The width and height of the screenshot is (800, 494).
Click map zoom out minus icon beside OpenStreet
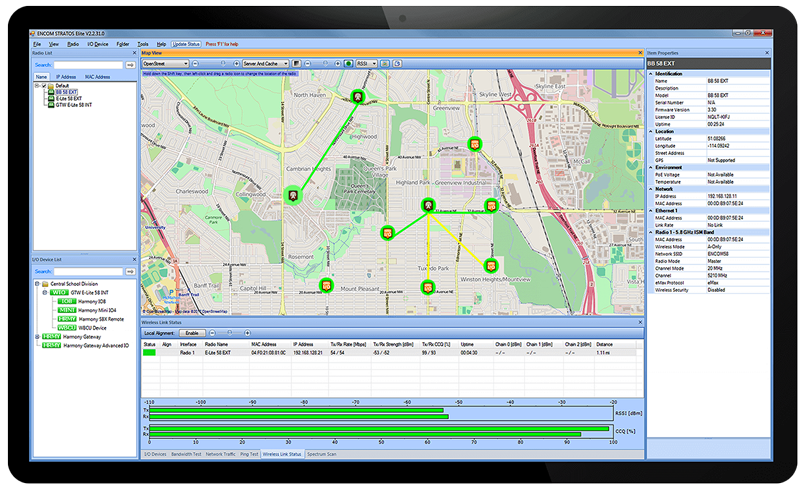[195, 64]
